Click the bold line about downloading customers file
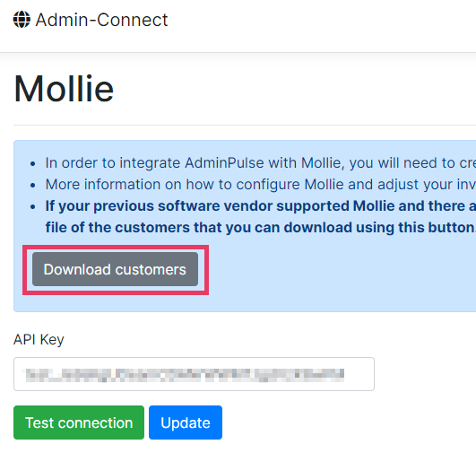 click(x=261, y=228)
